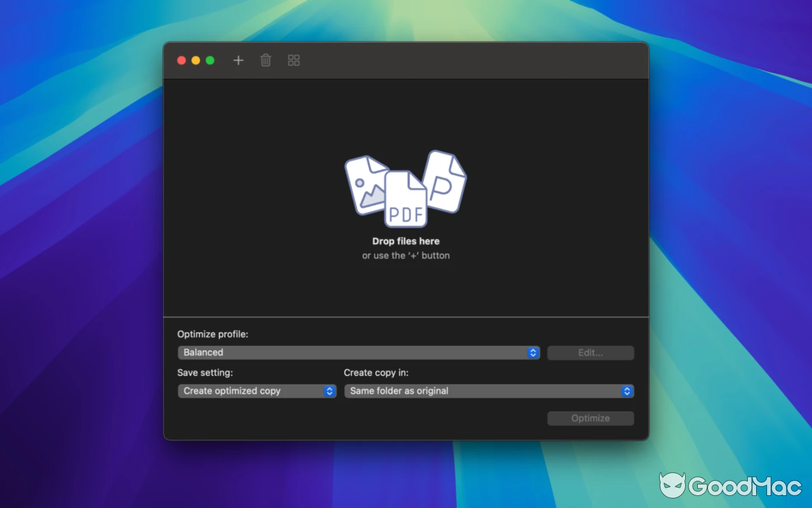Click the 'Drop files here' area
This screenshot has height=508, width=812.
click(405, 241)
